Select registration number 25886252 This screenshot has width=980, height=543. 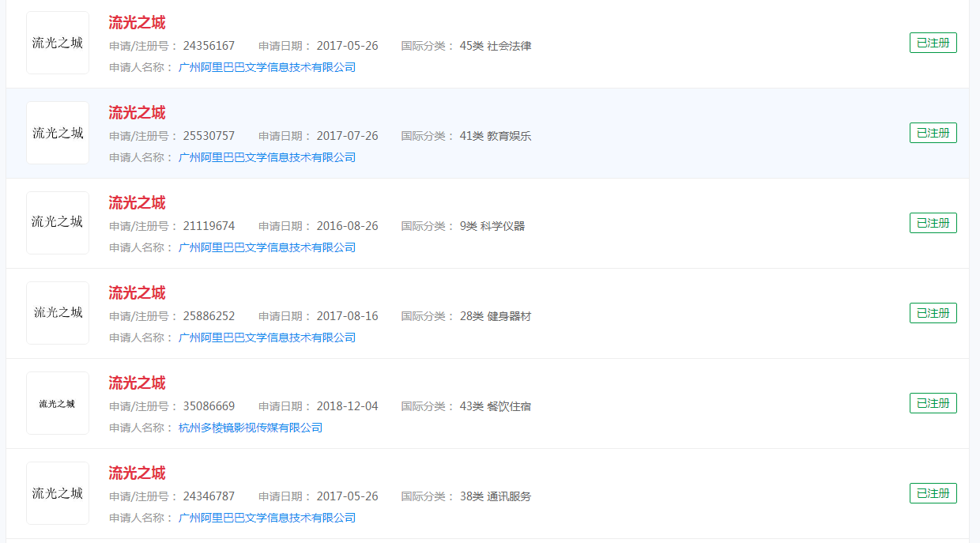coord(209,316)
